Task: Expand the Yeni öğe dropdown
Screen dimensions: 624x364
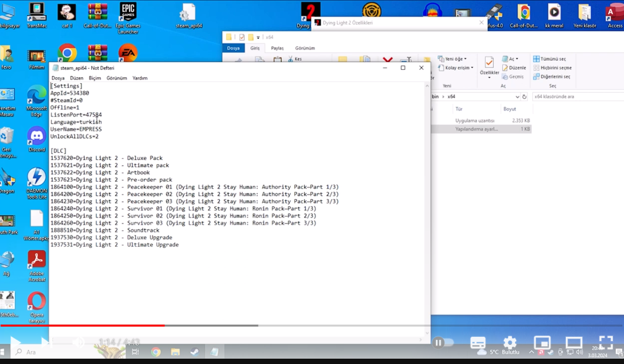Action: tap(452, 59)
